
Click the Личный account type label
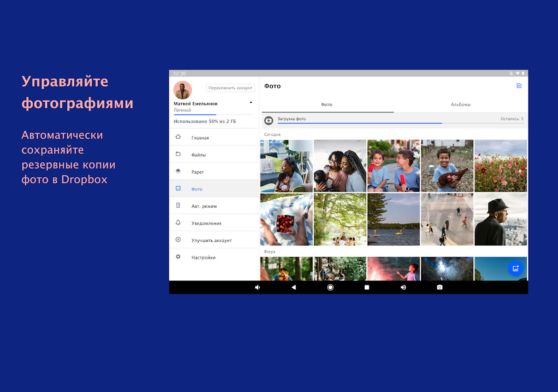[x=182, y=110]
